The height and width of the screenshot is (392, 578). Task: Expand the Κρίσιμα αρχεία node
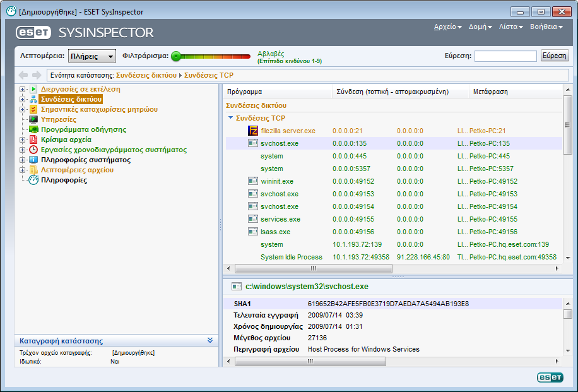click(x=23, y=140)
